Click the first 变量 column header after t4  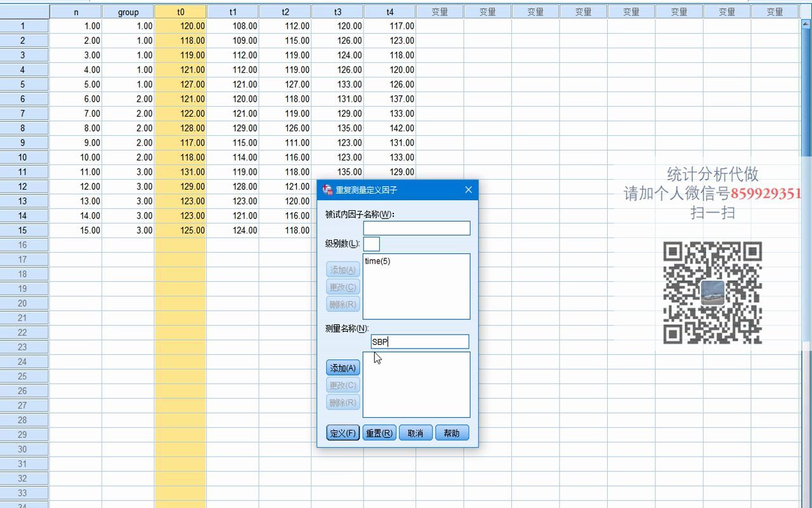click(x=440, y=12)
